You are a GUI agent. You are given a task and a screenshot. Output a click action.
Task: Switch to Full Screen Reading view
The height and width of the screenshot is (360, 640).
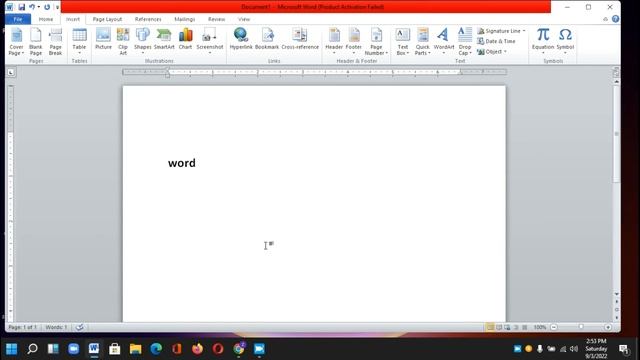tap(499, 327)
